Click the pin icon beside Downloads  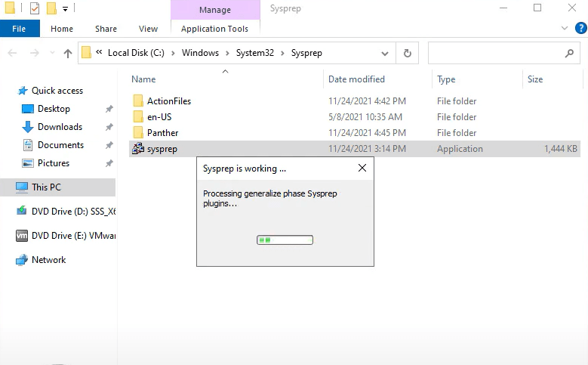(x=109, y=127)
